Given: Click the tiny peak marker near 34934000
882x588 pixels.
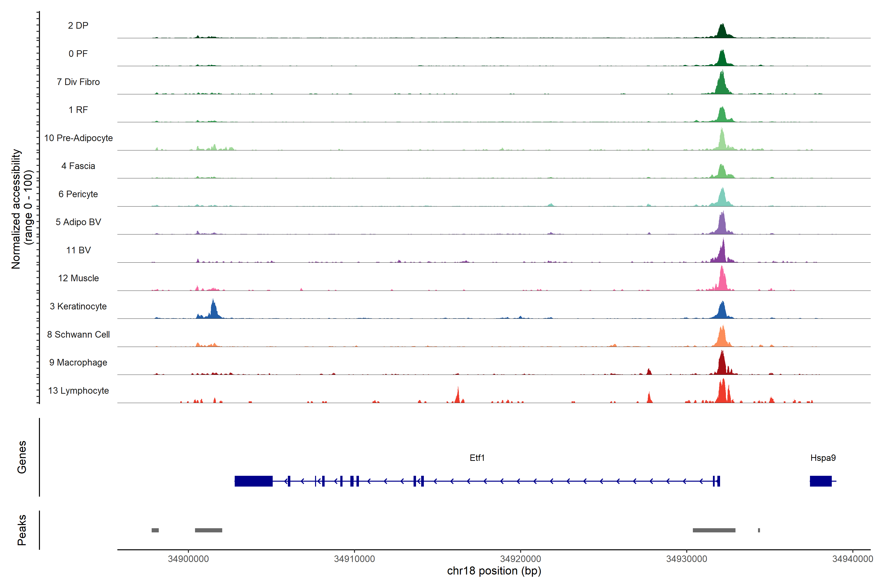Looking at the screenshot, I should click(x=759, y=530).
